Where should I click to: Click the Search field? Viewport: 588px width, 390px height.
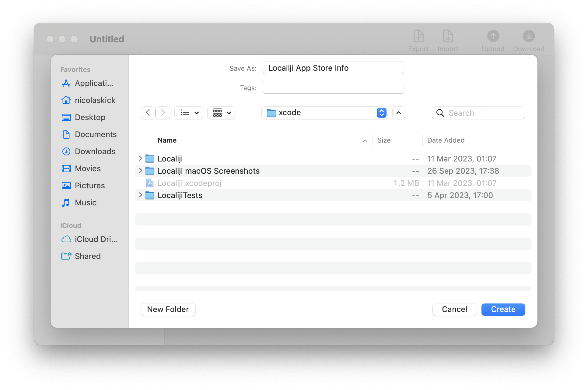[x=478, y=113]
